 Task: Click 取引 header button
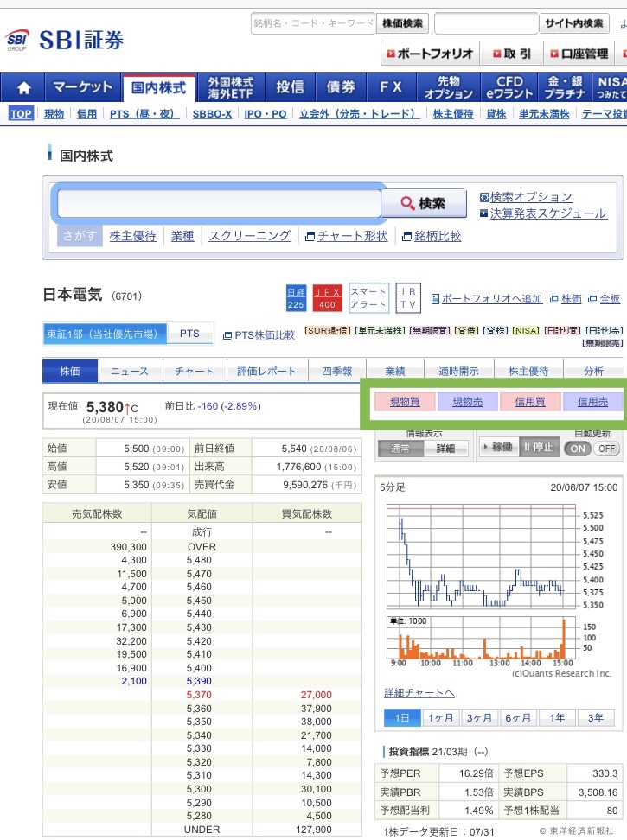(x=511, y=54)
